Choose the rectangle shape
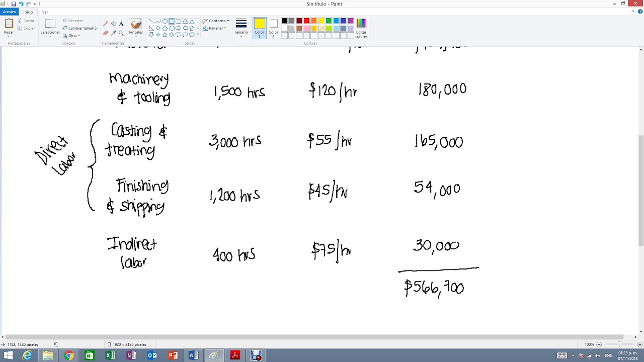 point(172,22)
